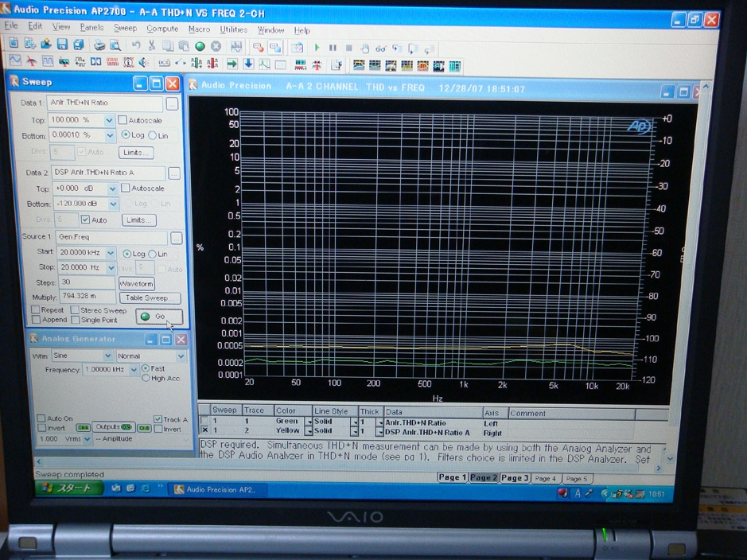Screen dimensions: 747x560
Task: Click the green Go sweep toolbar icon
Action: pyautogui.click(x=200, y=46)
